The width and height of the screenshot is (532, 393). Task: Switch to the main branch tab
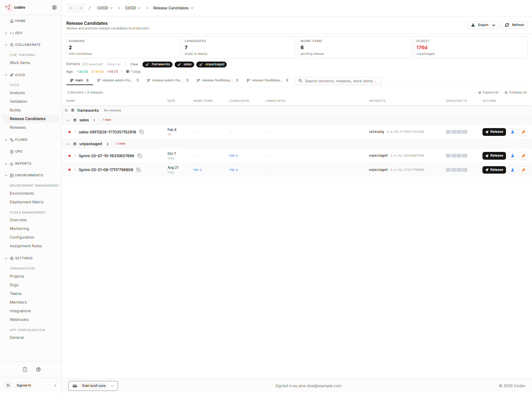click(x=79, y=80)
